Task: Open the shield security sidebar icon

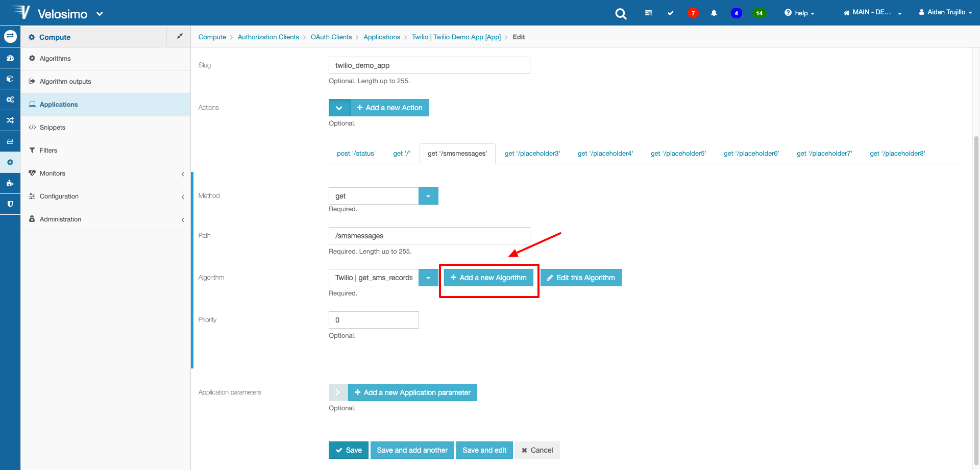Action: (10, 204)
